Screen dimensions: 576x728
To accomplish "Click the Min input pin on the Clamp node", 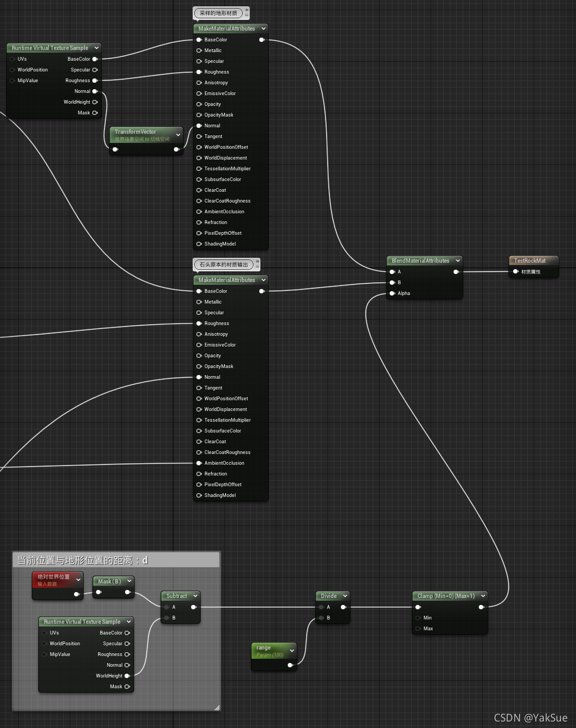I will point(418,617).
